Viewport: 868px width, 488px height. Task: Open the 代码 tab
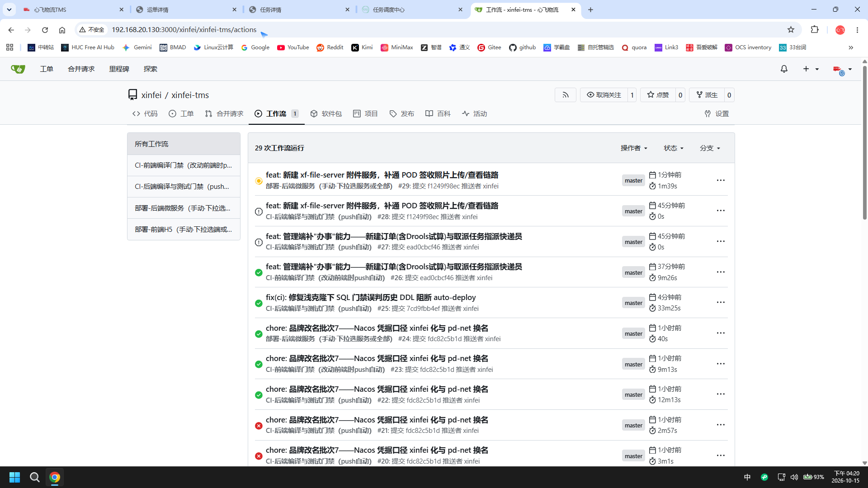click(145, 114)
